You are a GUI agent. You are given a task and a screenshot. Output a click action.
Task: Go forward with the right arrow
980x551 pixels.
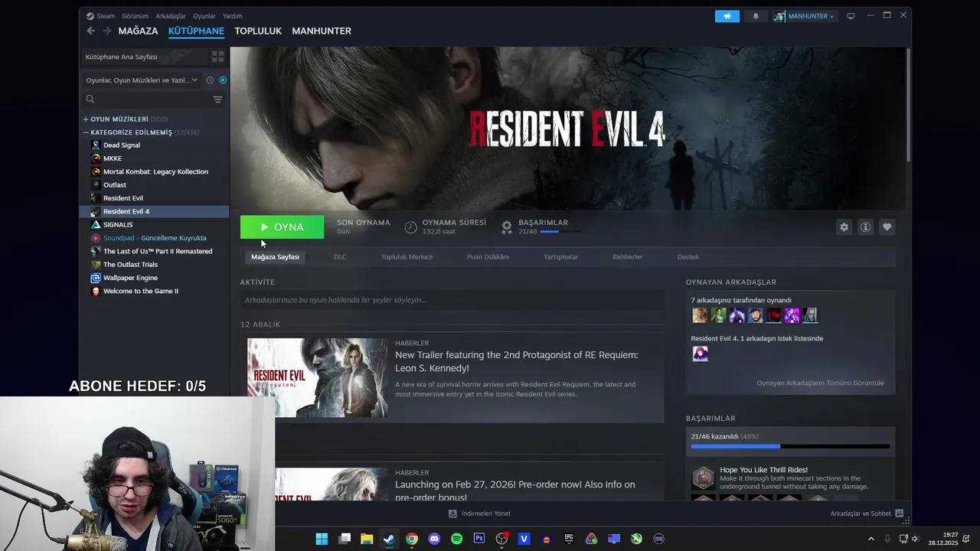click(107, 31)
